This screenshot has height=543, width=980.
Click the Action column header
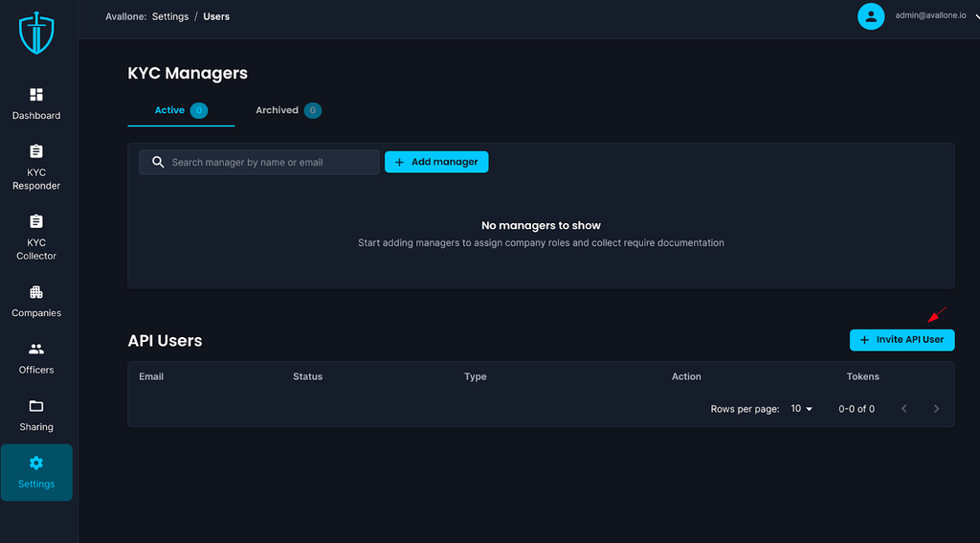[x=686, y=376]
